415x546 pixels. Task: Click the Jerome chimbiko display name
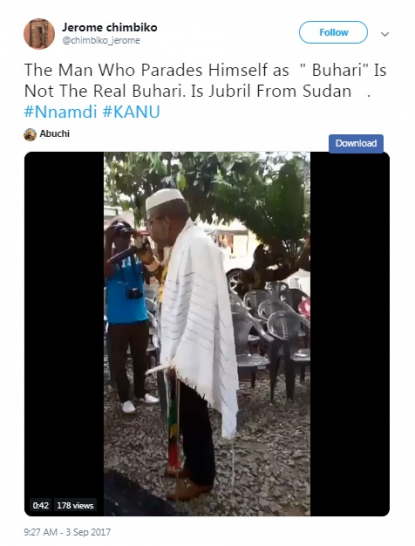(110, 27)
